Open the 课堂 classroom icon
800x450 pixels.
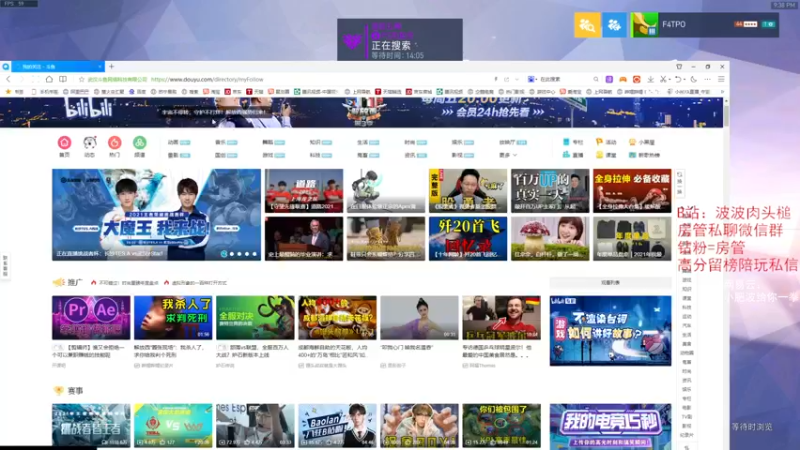pyautogui.click(x=599, y=155)
